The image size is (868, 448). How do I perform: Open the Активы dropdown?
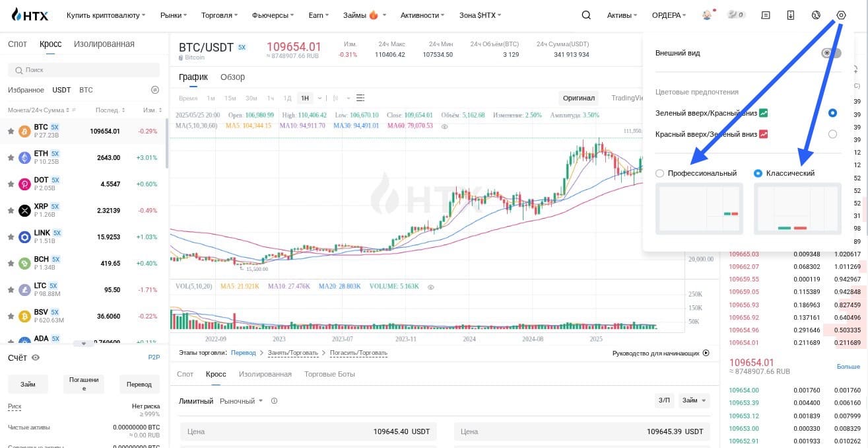coord(622,15)
